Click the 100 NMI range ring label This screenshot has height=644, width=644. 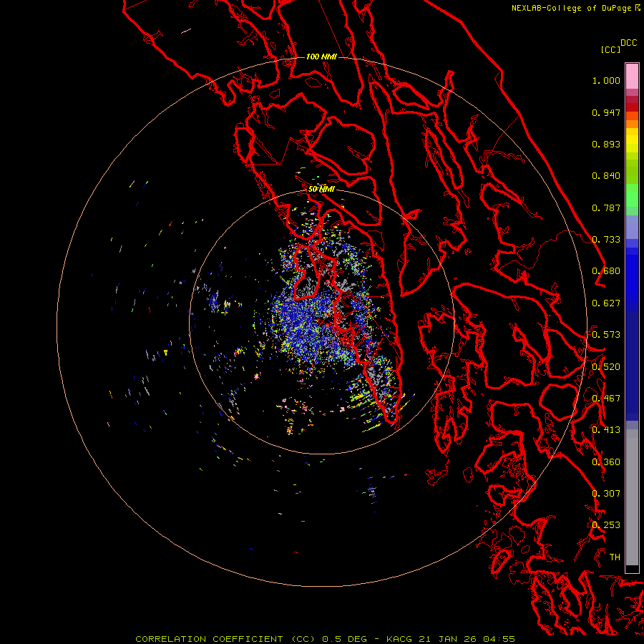click(321, 57)
